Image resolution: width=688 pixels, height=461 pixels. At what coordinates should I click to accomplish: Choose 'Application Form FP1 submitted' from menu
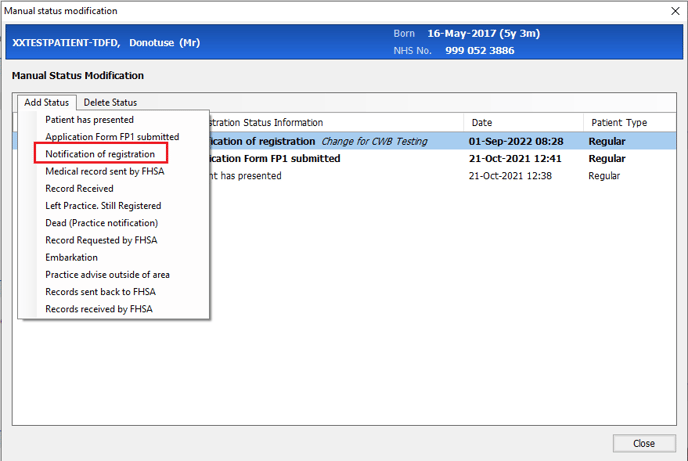[112, 136]
